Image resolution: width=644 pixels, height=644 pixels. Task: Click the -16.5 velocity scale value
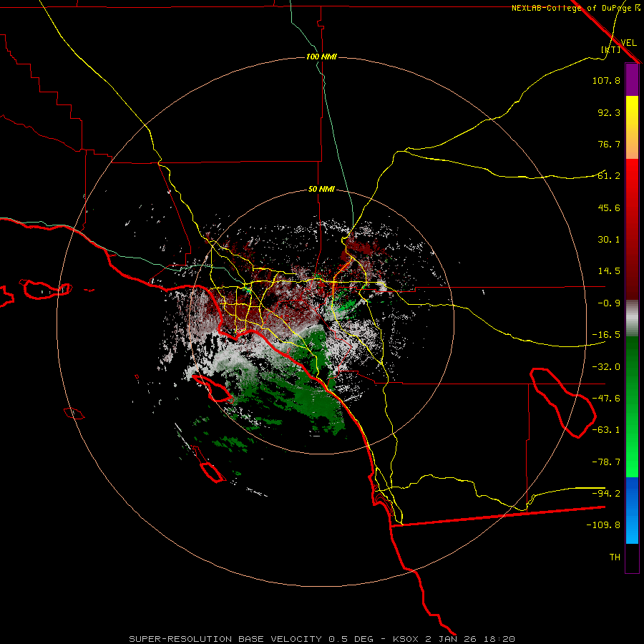[x=606, y=335]
